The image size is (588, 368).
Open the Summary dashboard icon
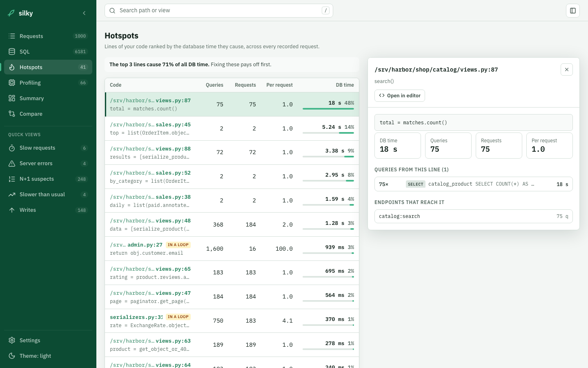[x=12, y=98]
